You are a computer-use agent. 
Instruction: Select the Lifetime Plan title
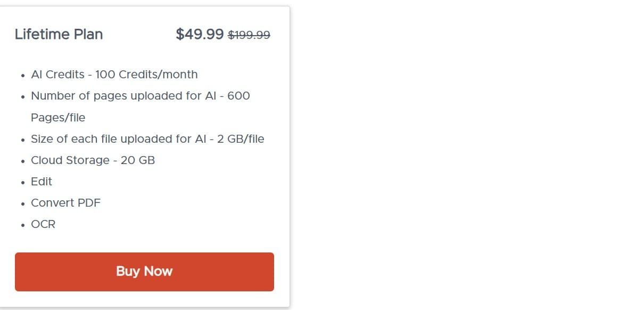(59, 34)
